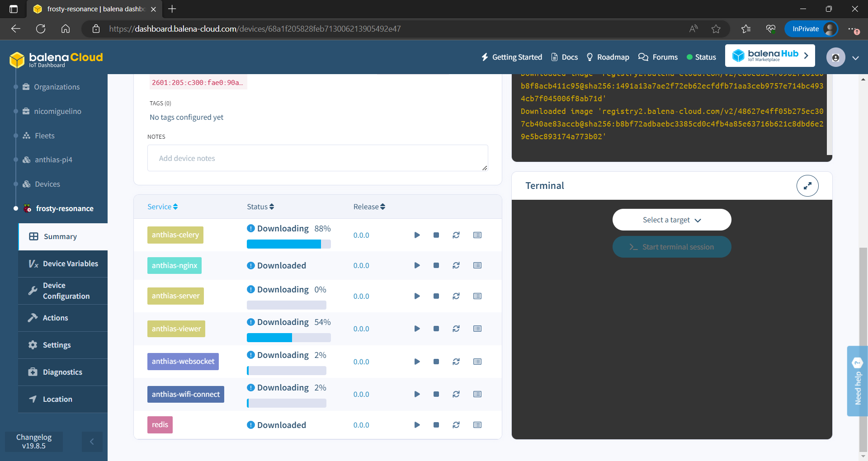868x461 pixels.
Task: Open the Select a target dropdown
Action: (672, 220)
